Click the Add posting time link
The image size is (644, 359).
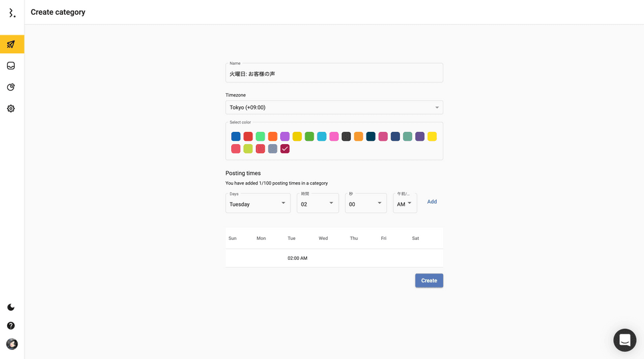point(431,202)
